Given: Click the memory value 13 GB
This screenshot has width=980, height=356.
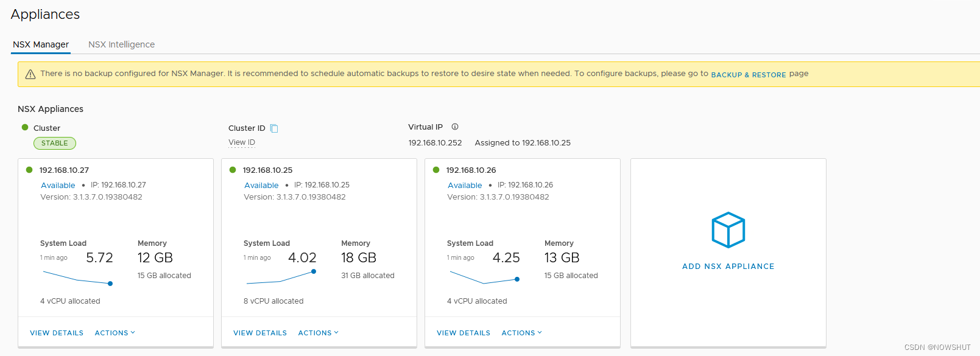Looking at the screenshot, I should (x=562, y=258).
